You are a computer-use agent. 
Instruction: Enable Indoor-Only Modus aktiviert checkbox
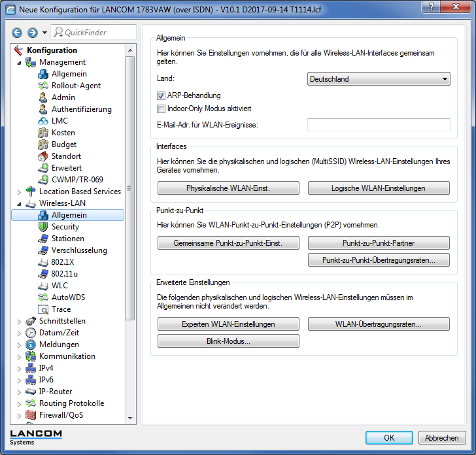(x=161, y=109)
